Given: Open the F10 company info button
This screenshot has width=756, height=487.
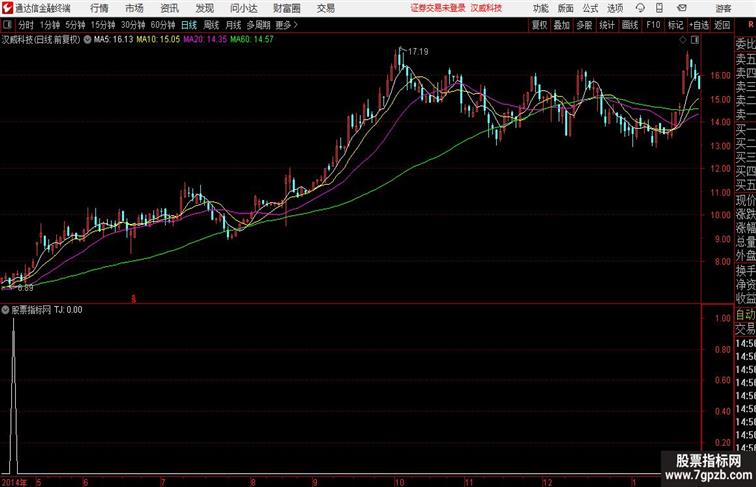Looking at the screenshot, I should pos(653,25).
